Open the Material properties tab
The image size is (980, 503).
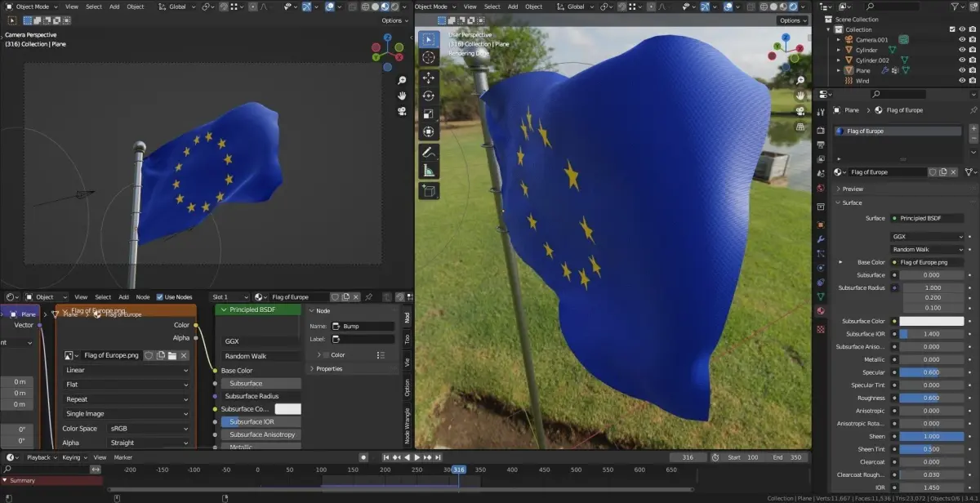pos(821,311)
